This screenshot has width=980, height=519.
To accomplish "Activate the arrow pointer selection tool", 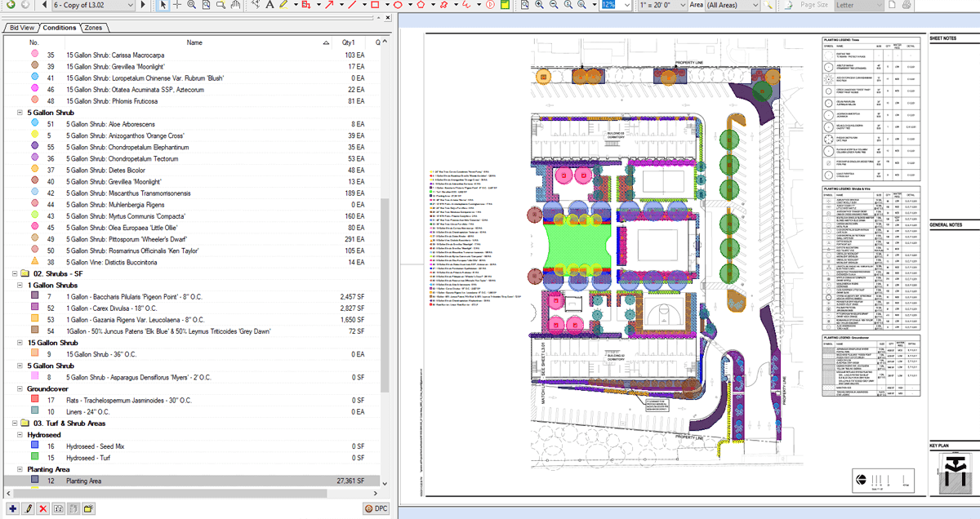I will pos(163,5).
